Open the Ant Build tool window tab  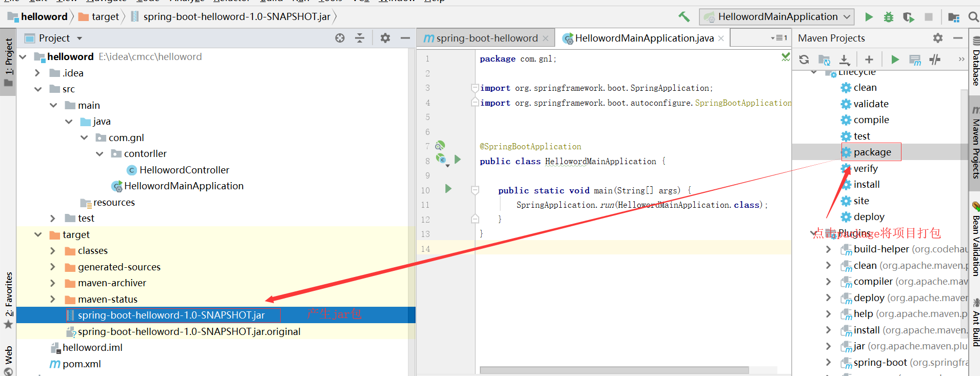point(975,322)
